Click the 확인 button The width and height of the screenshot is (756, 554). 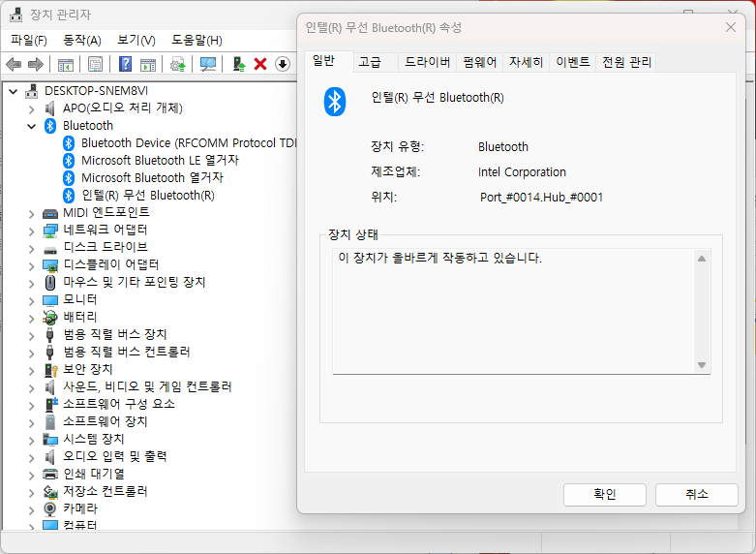(x=605, y=495)
